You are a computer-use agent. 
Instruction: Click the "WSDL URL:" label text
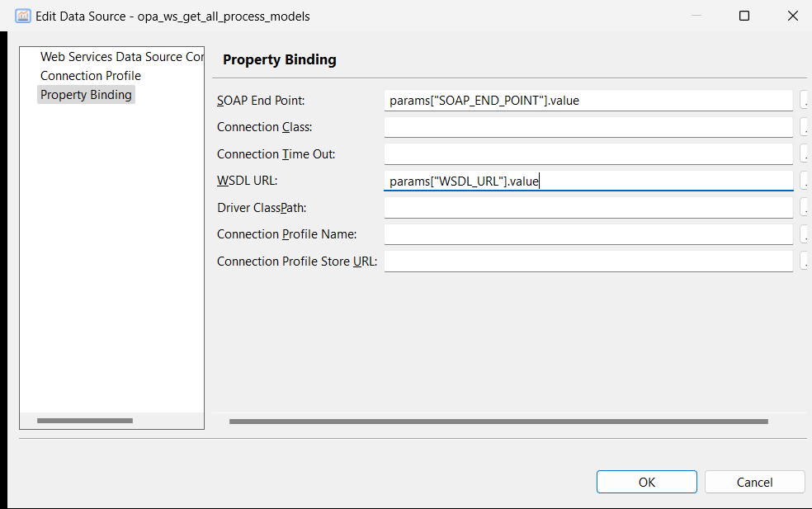247,181
